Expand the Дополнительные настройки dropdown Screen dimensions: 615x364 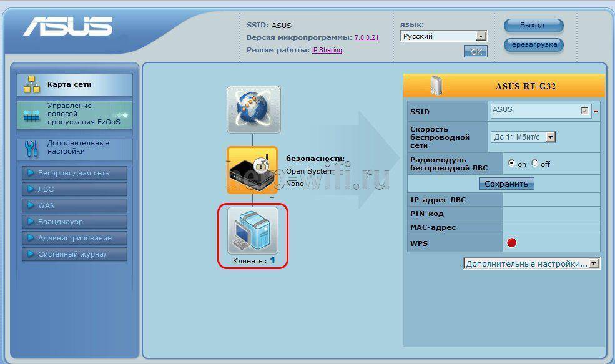click(531, 264)
